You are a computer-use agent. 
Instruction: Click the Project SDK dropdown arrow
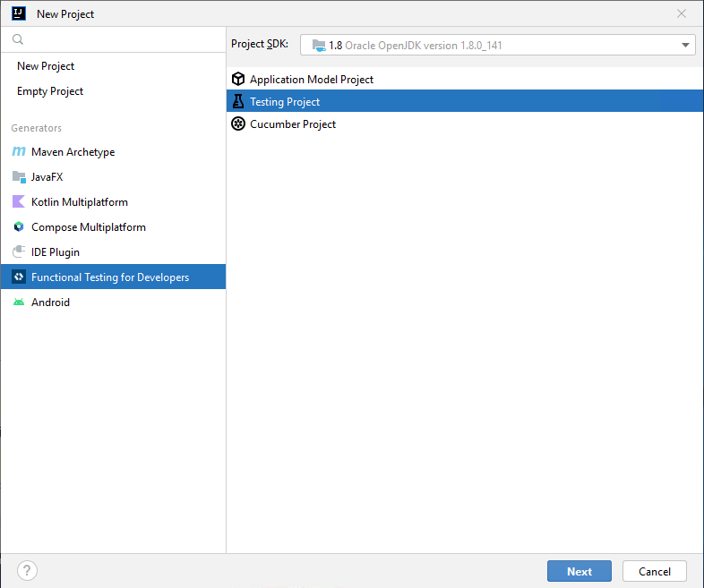pos(685,45)
